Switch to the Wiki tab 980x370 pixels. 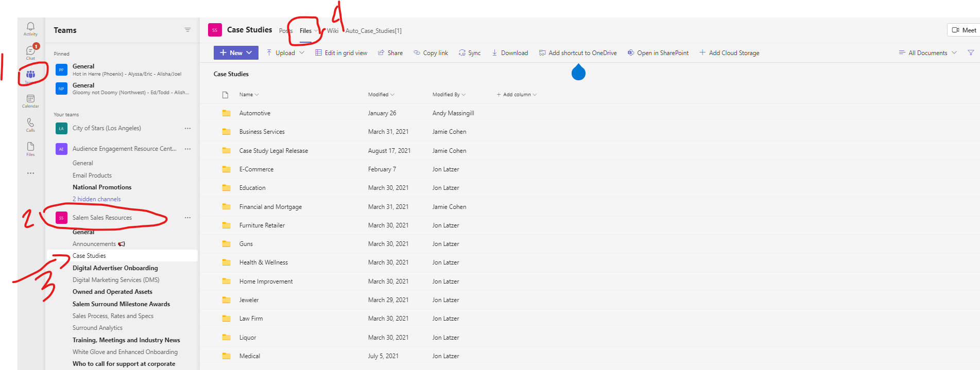(333, 31)
